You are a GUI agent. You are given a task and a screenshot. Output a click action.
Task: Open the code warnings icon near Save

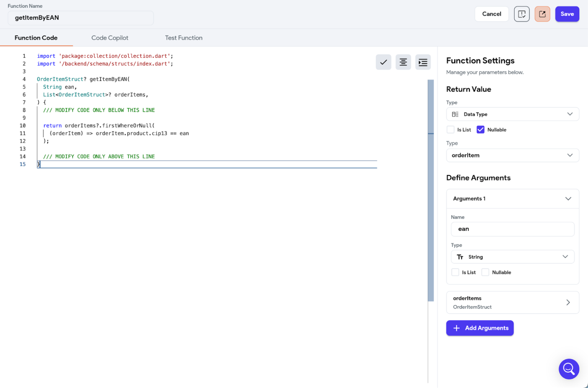click(521, 14)
